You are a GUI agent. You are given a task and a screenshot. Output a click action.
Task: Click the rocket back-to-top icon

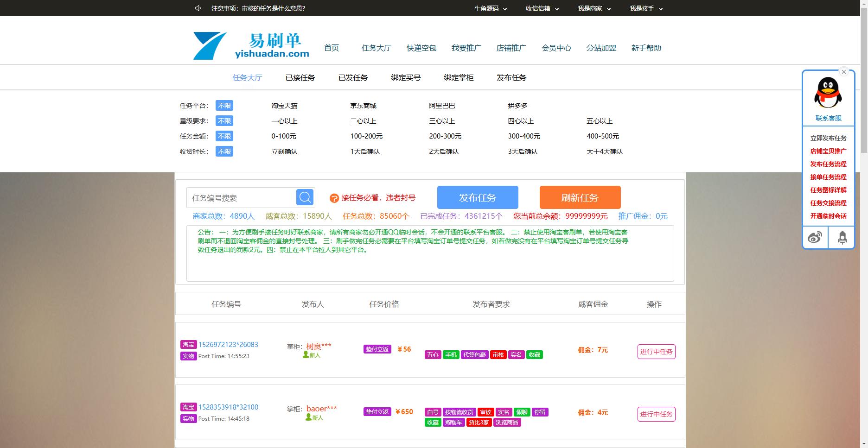(x=842, y=238)
